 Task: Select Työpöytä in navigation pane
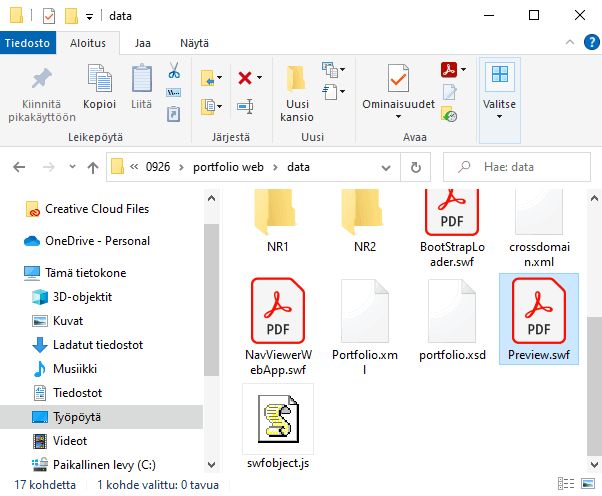point(101,417)
